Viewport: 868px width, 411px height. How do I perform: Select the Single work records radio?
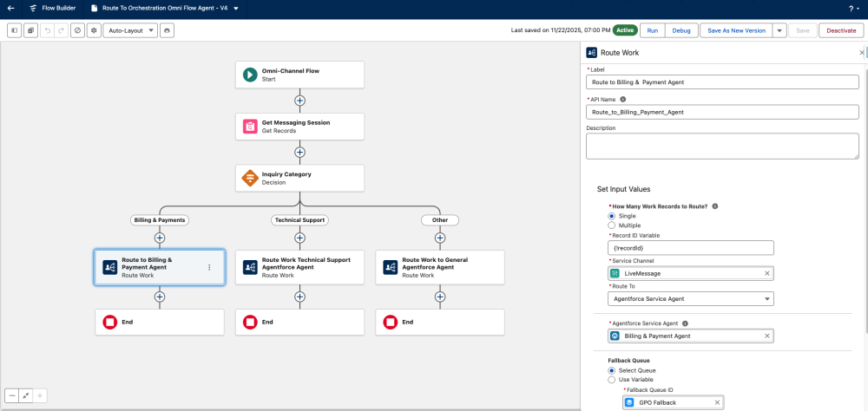pyautogui.click(x=611, y=216)
